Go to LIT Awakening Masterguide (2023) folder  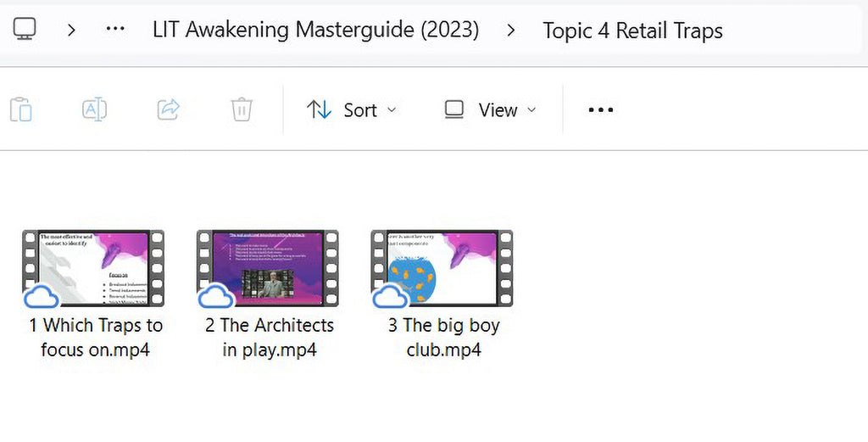tap(315, 30)
